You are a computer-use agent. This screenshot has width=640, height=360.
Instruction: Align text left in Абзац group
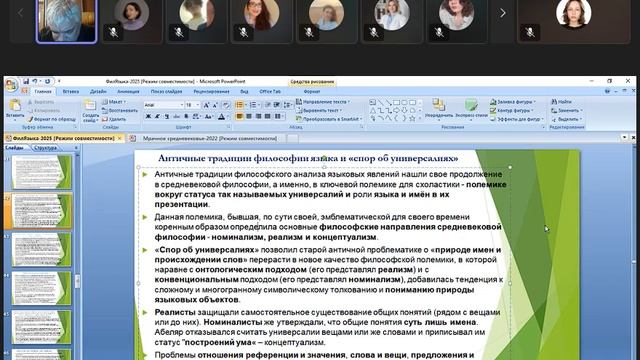[x=240, y=116]
